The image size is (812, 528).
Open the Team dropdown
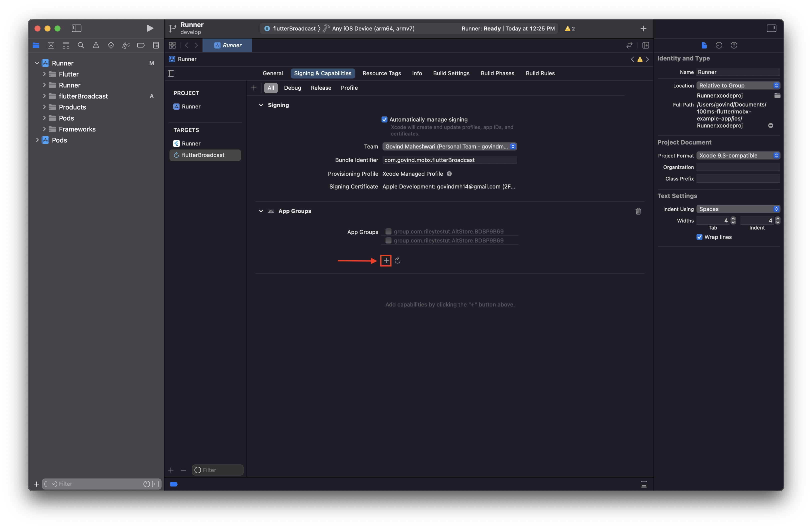449,146
